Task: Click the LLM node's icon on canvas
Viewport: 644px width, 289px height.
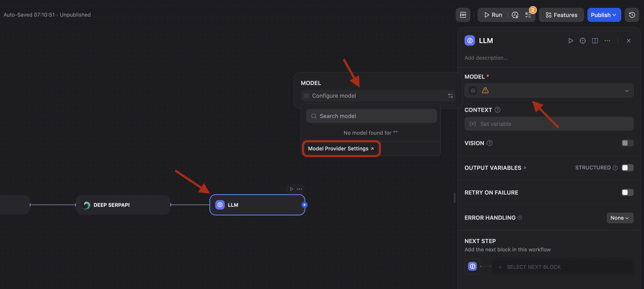Action: 220,205
